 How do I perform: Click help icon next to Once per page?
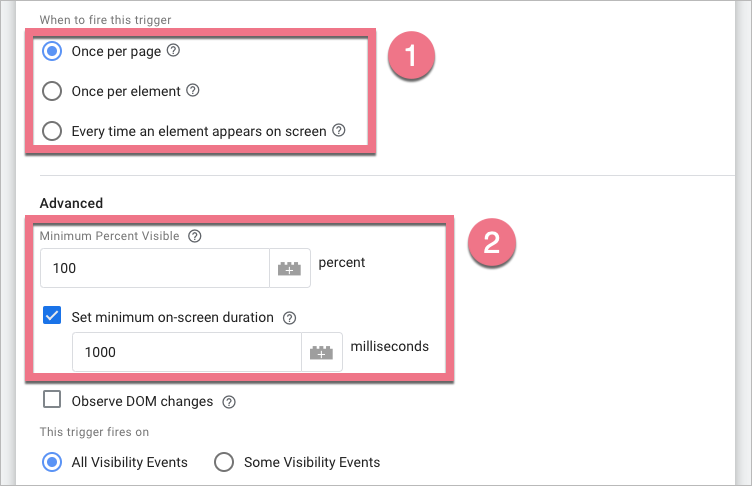pos(174,50)
